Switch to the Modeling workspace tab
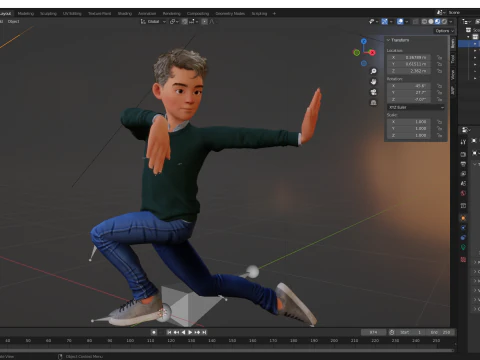The image size is (480, 360). click(26, 14)
